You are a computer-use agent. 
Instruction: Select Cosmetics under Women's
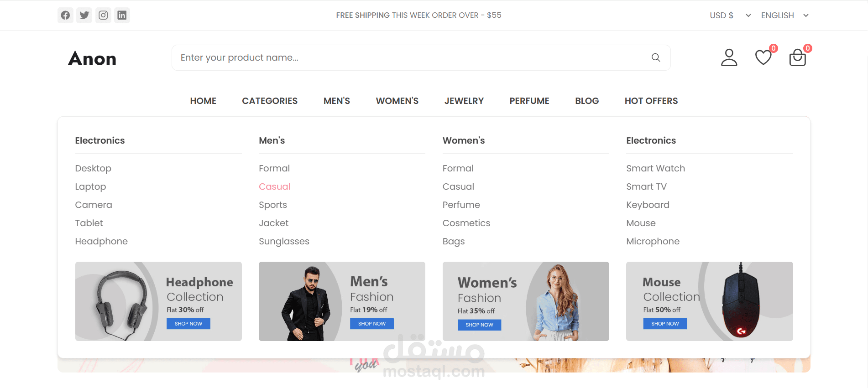466,223
